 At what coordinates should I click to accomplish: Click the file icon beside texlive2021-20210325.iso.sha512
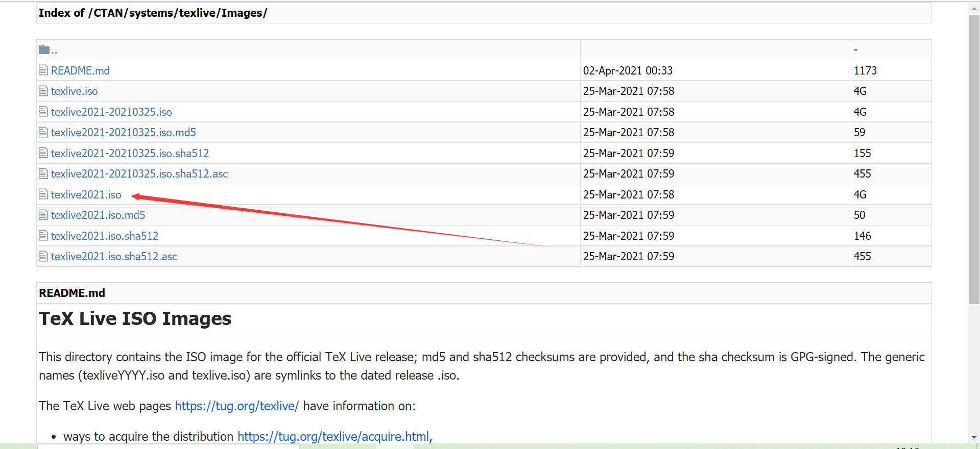[43, 153]
